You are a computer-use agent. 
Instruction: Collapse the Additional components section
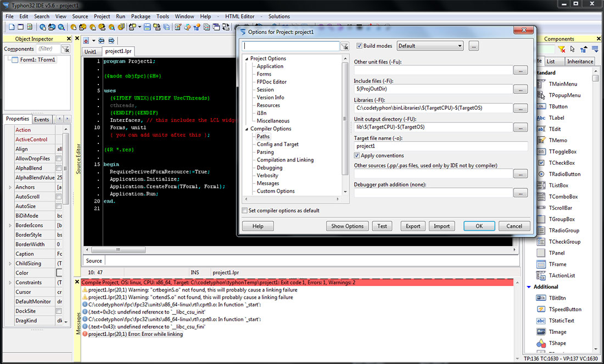(529, 287)
